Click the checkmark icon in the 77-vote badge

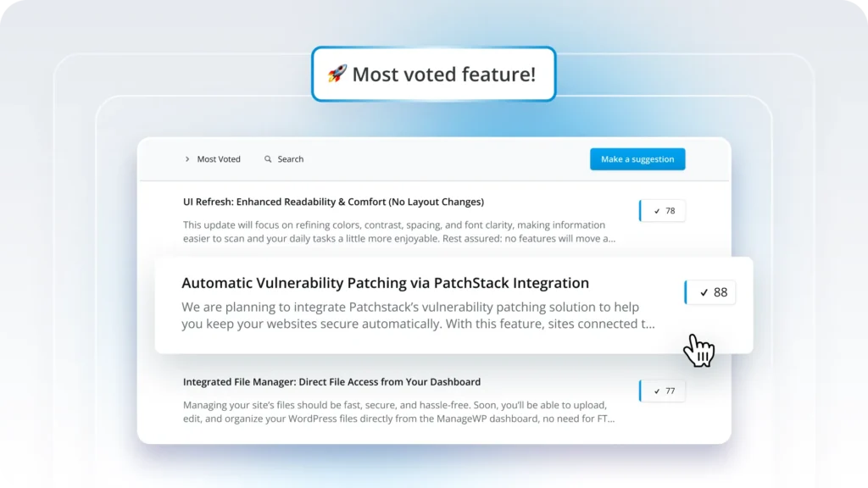click(x=656, y=391)
